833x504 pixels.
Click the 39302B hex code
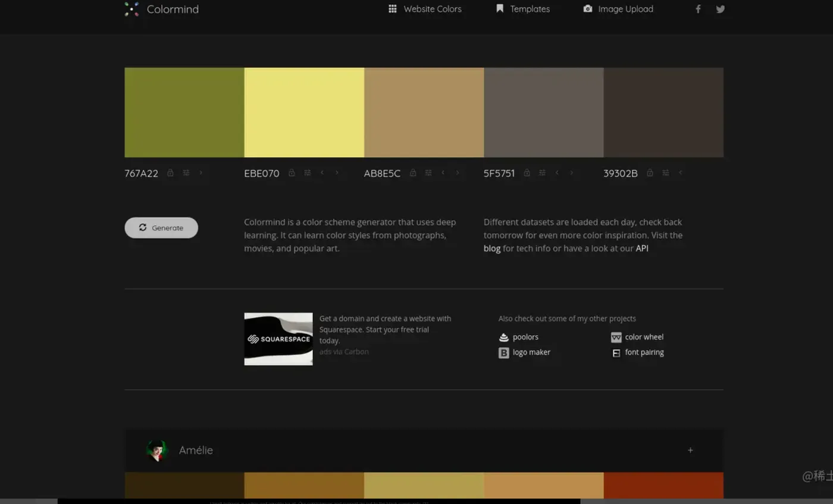coord(621,174)
